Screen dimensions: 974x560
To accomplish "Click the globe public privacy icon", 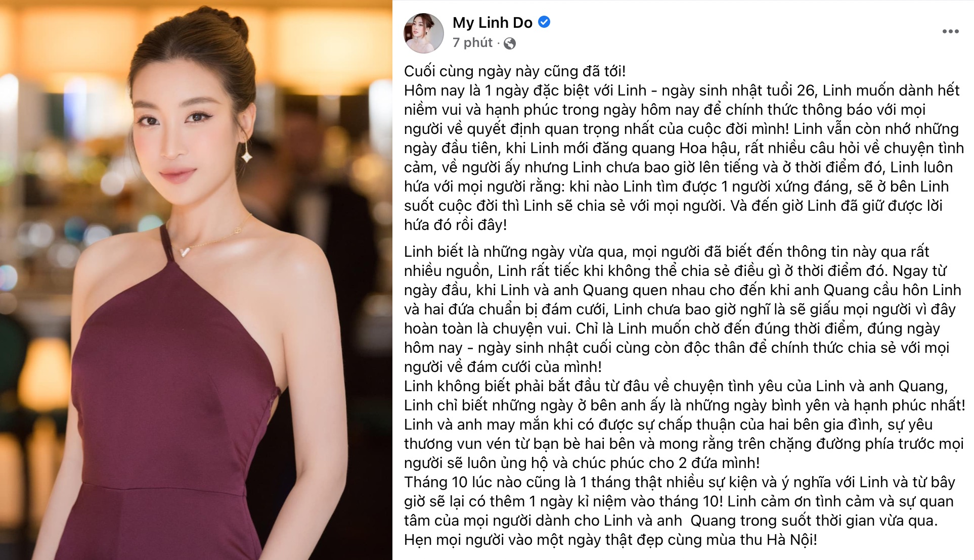I will [x=510, y=43].
